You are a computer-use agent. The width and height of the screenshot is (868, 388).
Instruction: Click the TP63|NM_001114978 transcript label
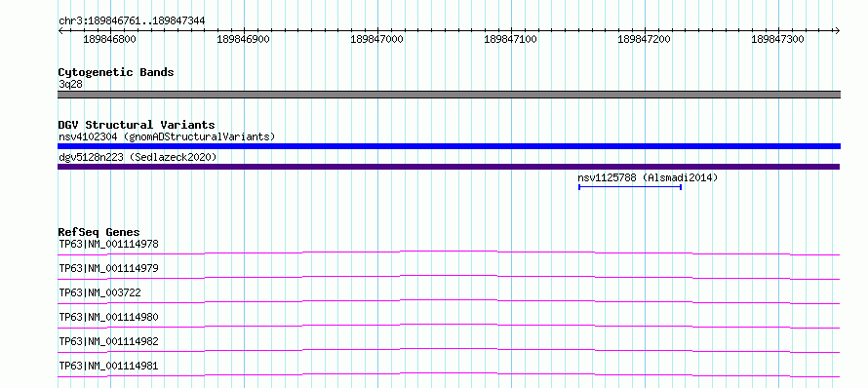pos(108,244)
